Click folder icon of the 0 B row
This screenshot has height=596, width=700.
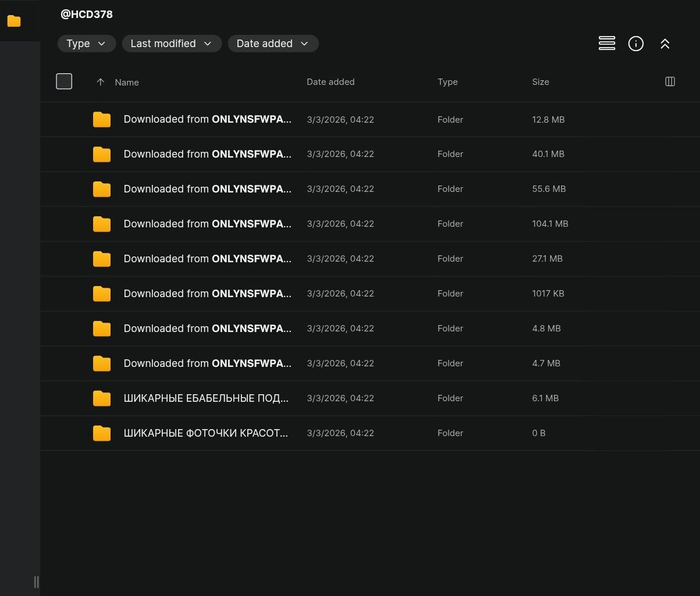coord(102,433)
